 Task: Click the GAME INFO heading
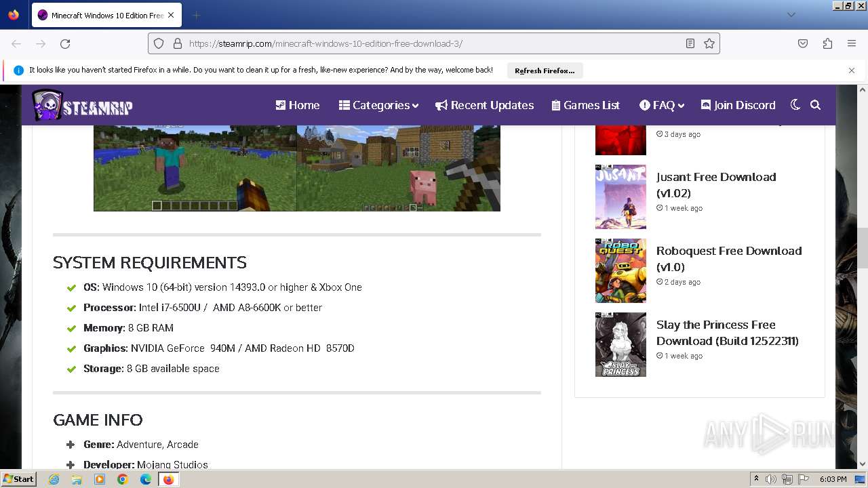(x=98, y=420)
